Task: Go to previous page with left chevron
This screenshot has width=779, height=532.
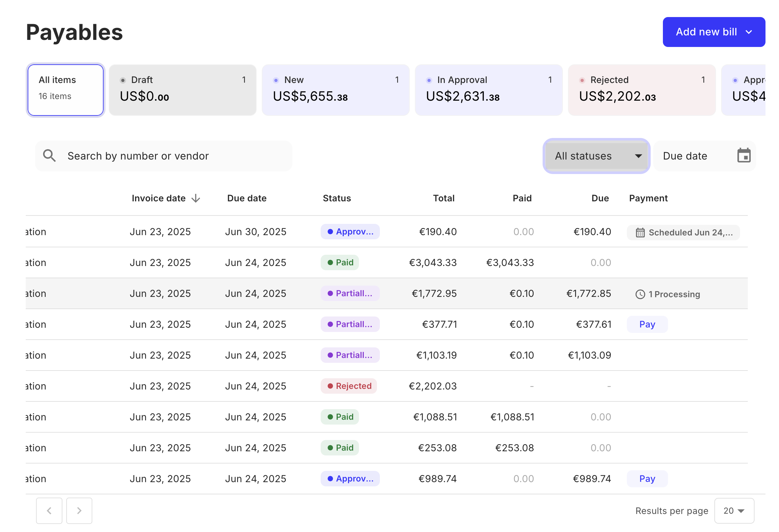Action: click(49, 510)
